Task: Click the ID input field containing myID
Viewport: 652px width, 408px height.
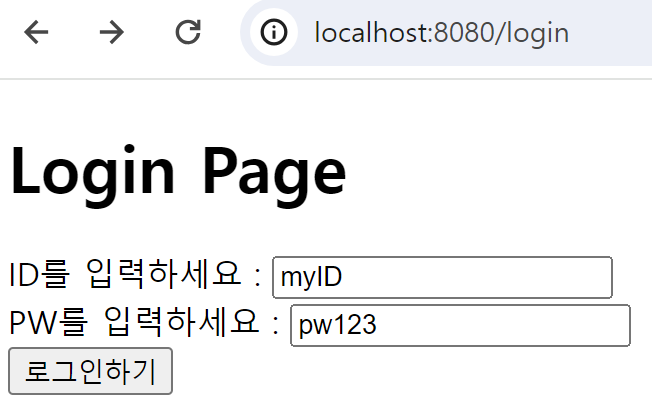Action: (x=442, y=277)
